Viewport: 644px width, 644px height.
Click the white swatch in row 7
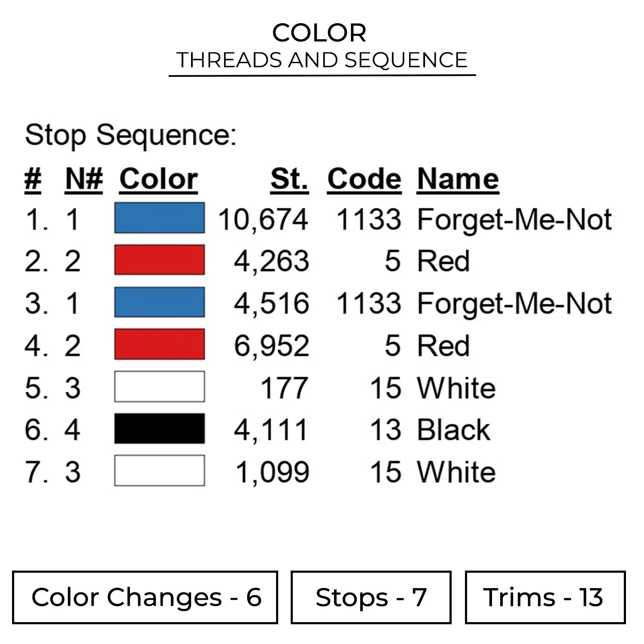click(159, 471)
